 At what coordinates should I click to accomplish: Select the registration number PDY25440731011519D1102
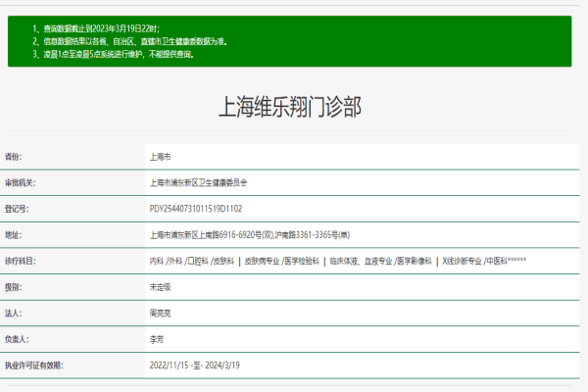pyautogui.click(x=196, y=209)
